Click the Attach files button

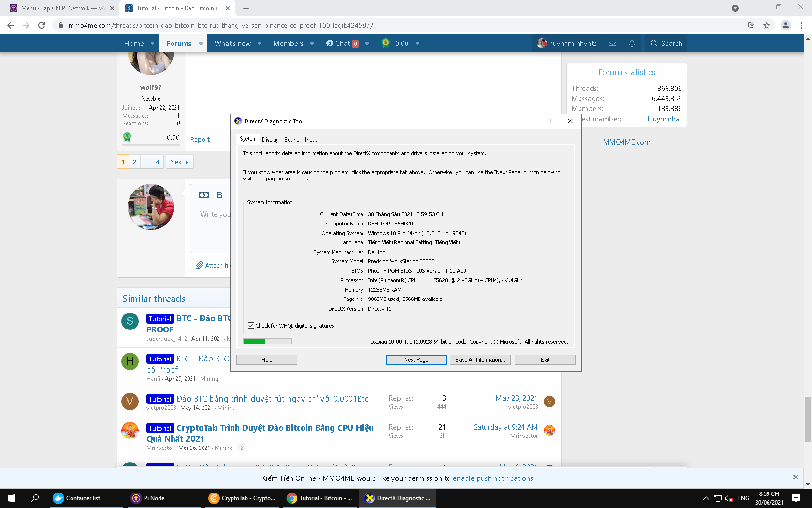(x=213, y=265)
